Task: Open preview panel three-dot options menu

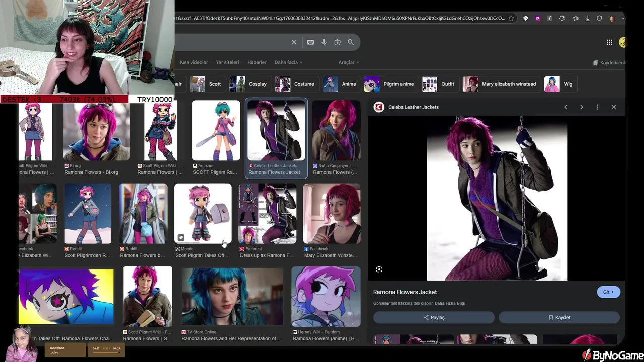Action: [x=598, y=107]
